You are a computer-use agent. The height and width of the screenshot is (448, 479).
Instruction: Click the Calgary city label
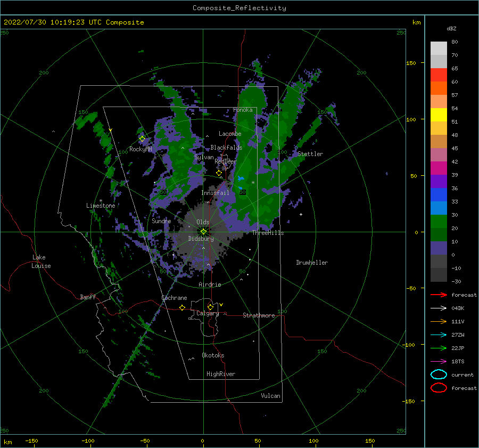click(208, 313)
